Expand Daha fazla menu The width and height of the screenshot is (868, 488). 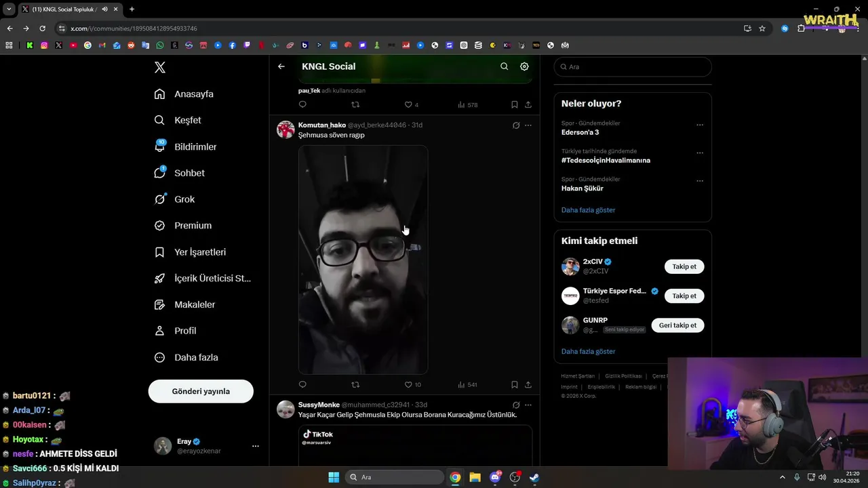pos(186,357)
